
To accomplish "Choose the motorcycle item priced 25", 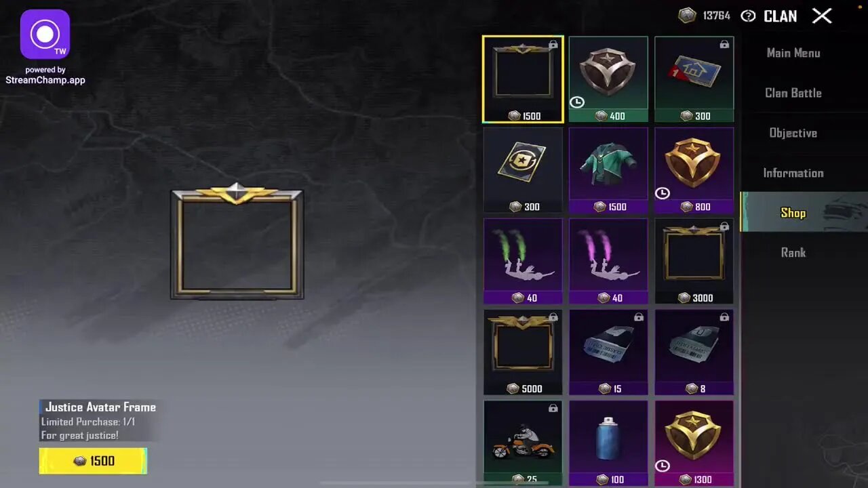I will point(523,443).
